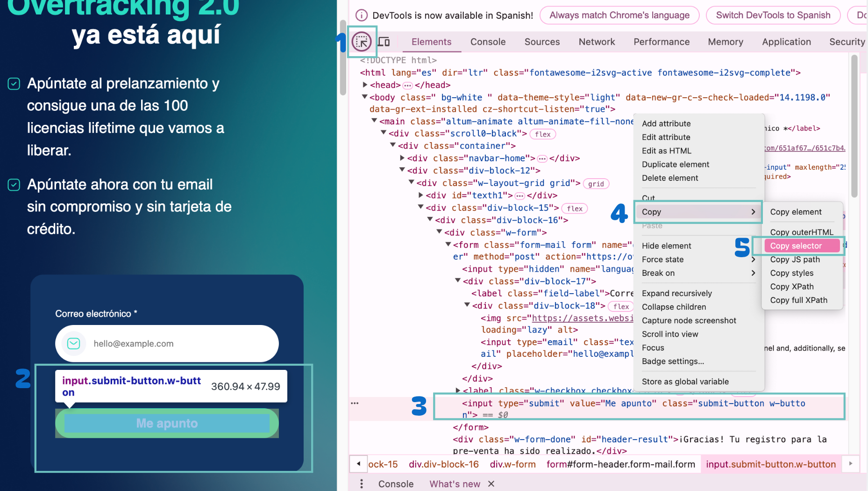Choose Add attribute in context menu
This screenshot has height=491, width=868.
666,123
